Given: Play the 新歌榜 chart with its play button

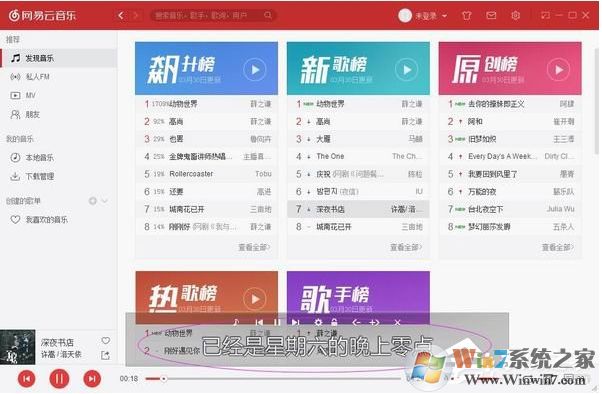Looking at the screenshot, I should 406,70.
